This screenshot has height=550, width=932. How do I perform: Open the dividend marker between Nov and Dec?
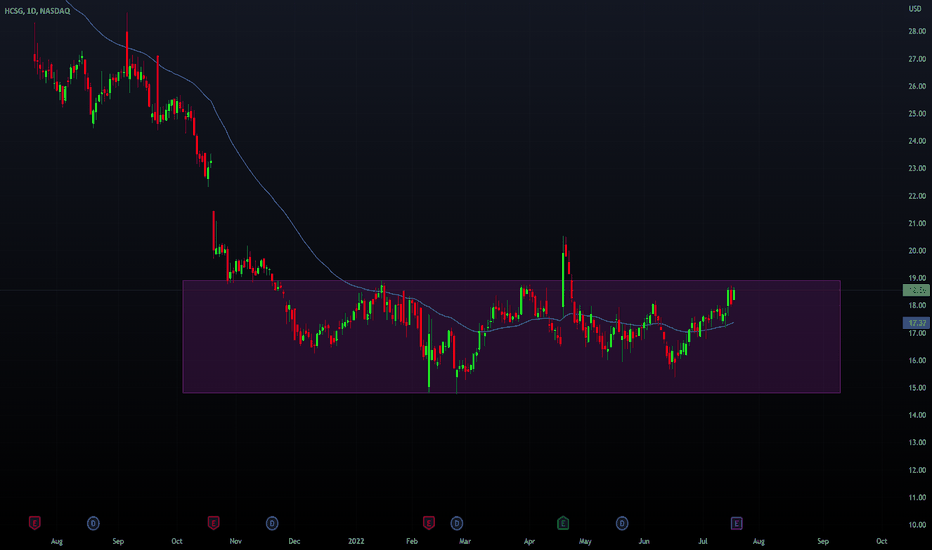coord(272,523)
